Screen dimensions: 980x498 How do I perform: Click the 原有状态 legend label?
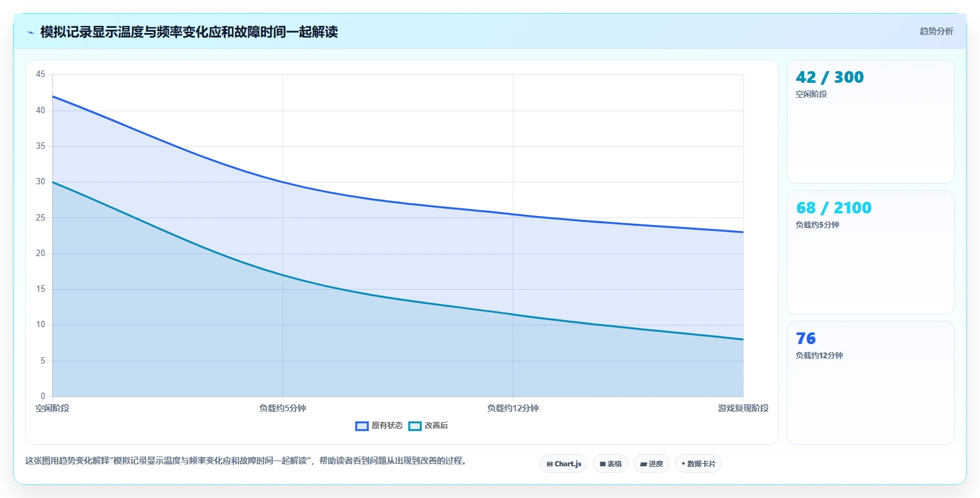[x=387, y=426]
